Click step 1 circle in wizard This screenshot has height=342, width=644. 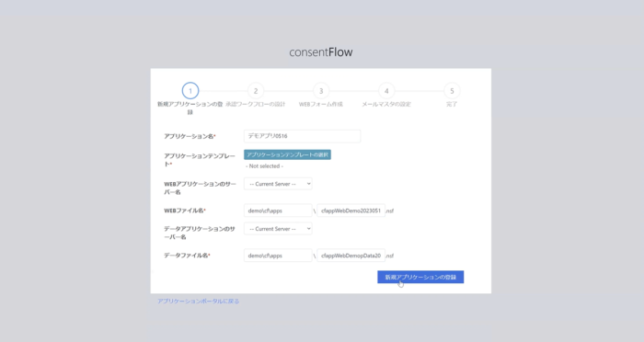(x=190, y=91)
